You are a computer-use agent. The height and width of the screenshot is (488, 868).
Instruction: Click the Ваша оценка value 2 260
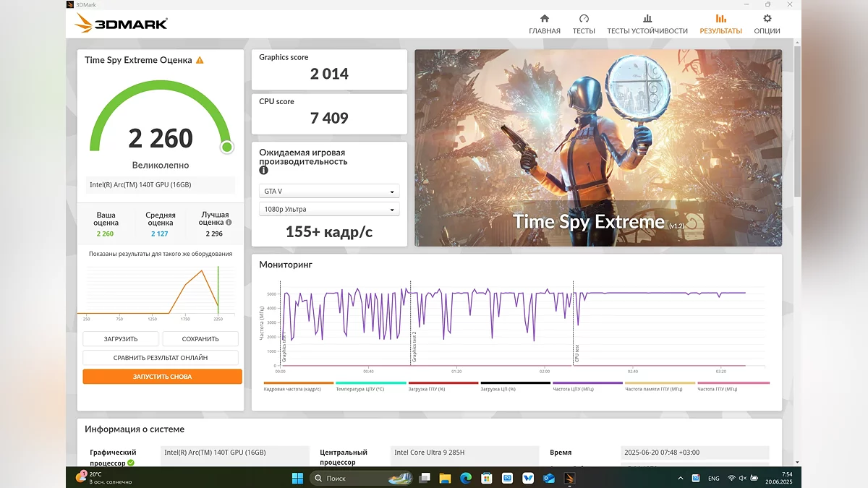click(106, 234)
